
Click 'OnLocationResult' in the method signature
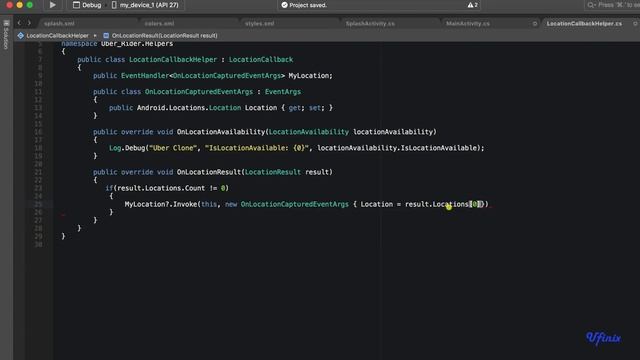(209, 172)
